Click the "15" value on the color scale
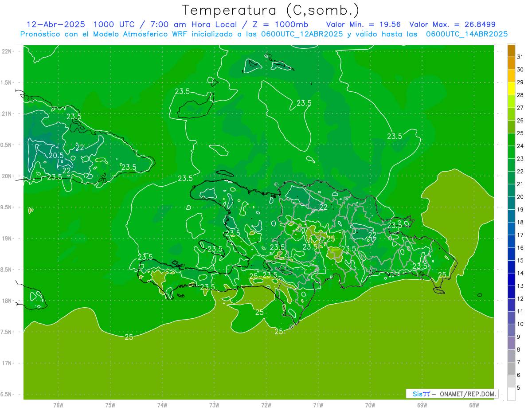The width and height of the screenshot is (532, 411). [520, 260]
